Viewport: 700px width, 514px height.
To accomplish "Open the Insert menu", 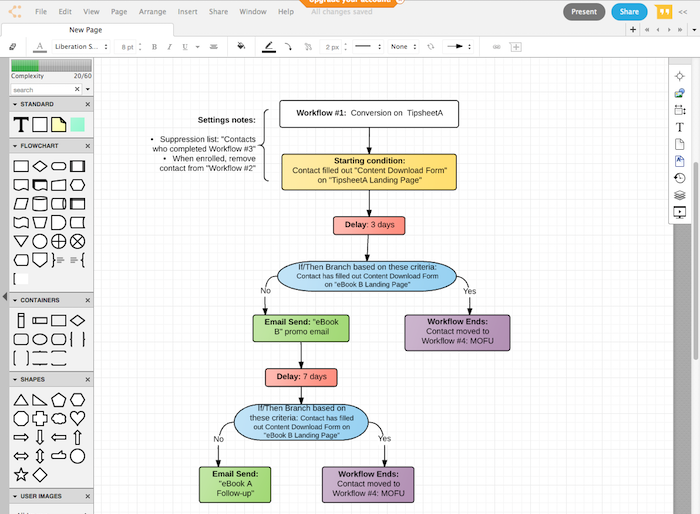I will 187,12.
